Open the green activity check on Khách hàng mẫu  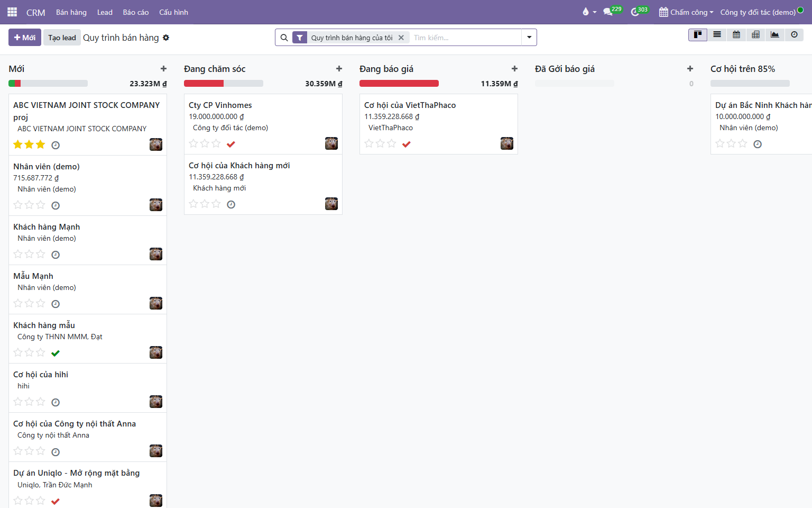pos(56,353)
